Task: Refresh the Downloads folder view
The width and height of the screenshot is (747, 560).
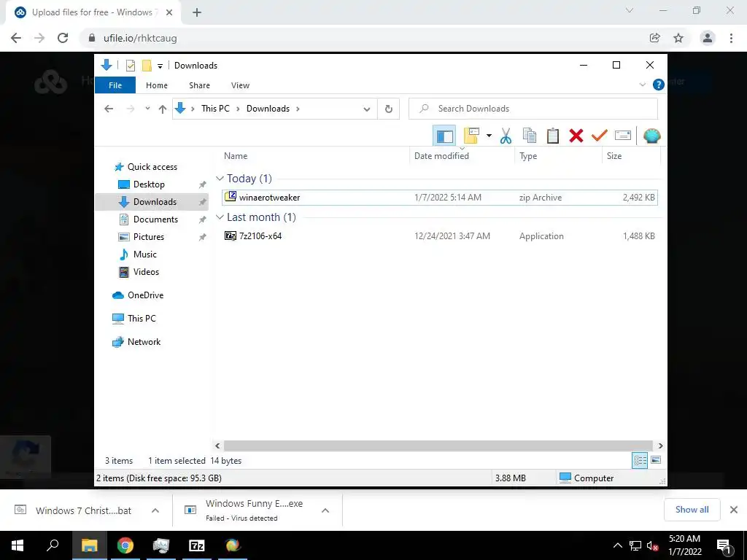Action: (389, 109)
